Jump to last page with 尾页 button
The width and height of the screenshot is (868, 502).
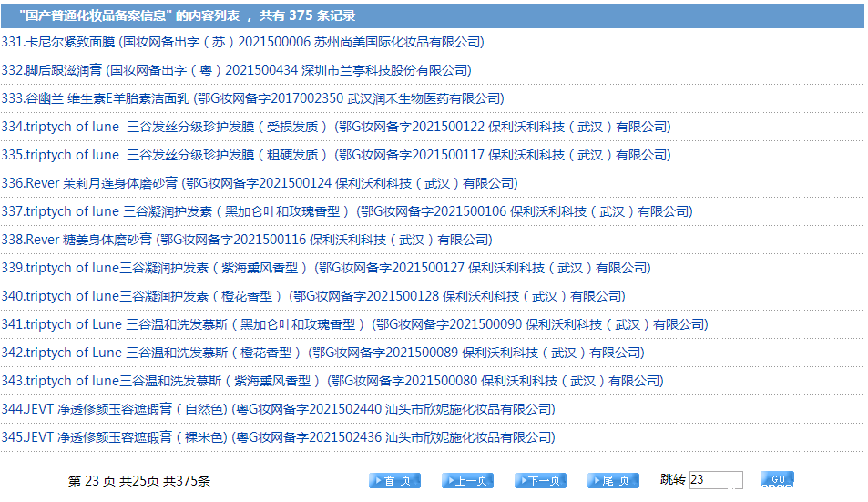[x=613, y=480]
